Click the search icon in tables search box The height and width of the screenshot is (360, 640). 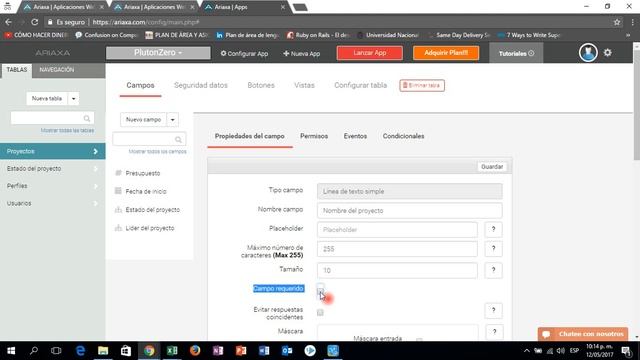87,118
